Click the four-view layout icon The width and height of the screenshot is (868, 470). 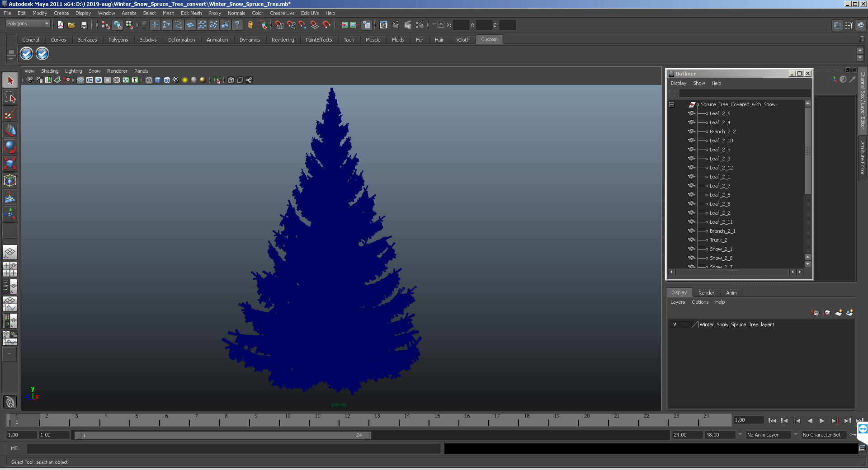pyautogui.click(x=10, y=269)
